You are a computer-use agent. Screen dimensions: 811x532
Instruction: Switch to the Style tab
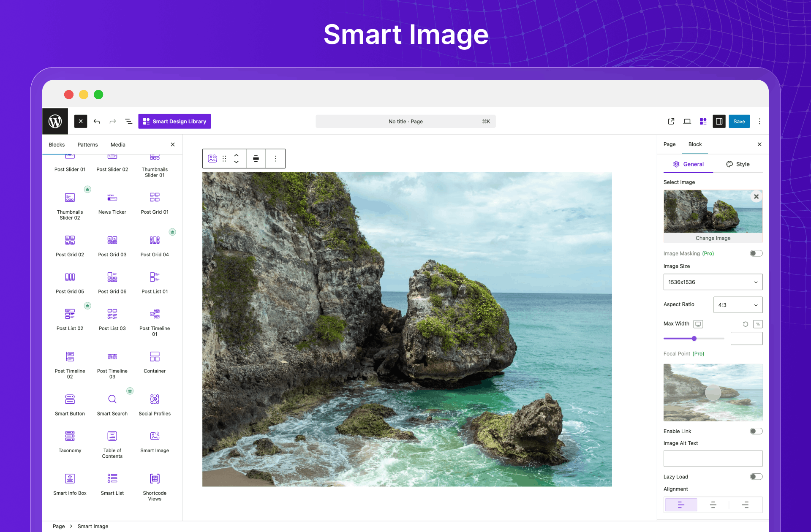[738, 164]
